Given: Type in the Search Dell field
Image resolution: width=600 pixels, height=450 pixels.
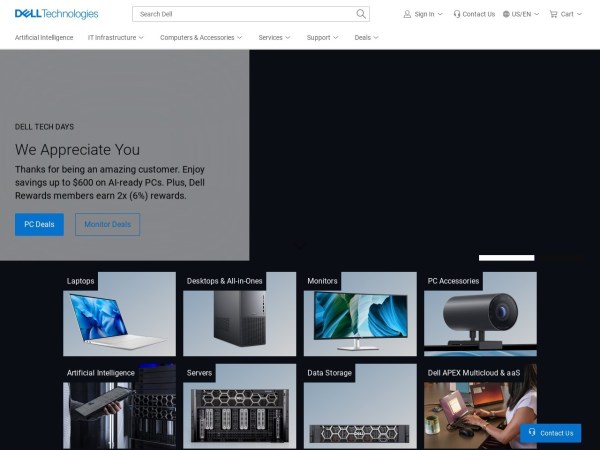Looking at the screenshot, I should (245, 14).
